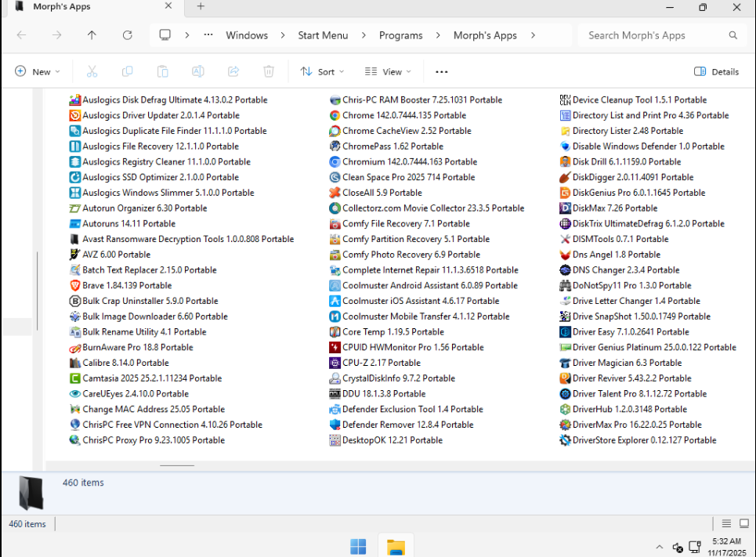Switch to large thumbnails view in status bar

(743, 524)
